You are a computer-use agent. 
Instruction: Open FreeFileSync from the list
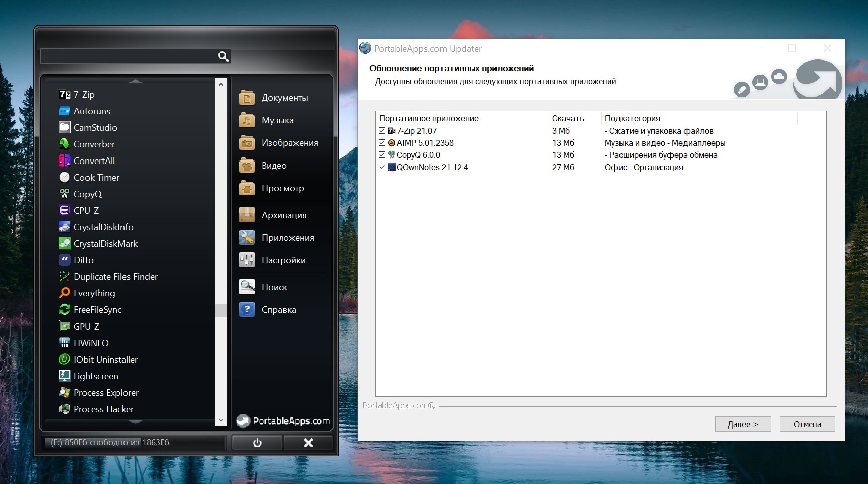coord(97,310)
